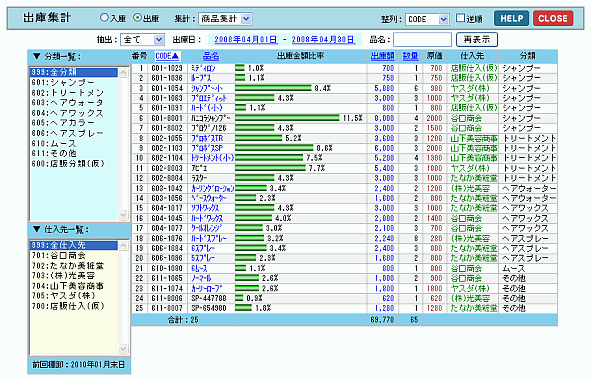Click category list scroll down arrow
This screenshot has height=381, width=591.
[124, 214]
